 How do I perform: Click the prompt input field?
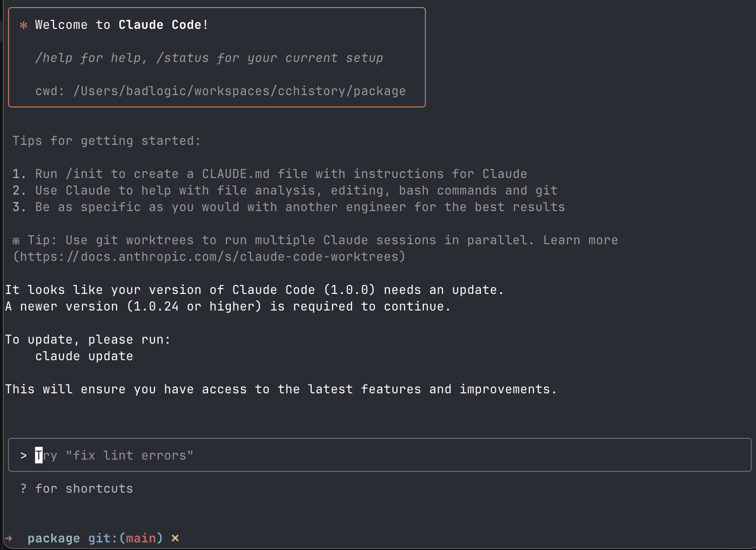[379, 455]
